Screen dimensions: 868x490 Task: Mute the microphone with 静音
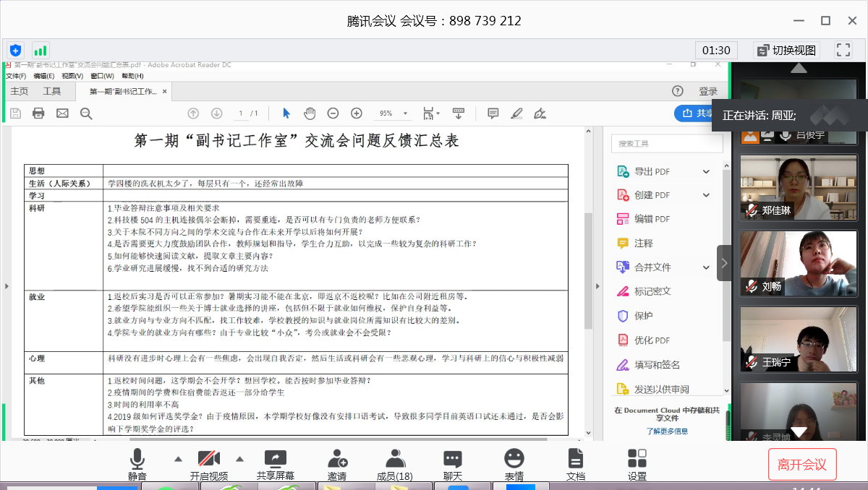tap(137, 463)
